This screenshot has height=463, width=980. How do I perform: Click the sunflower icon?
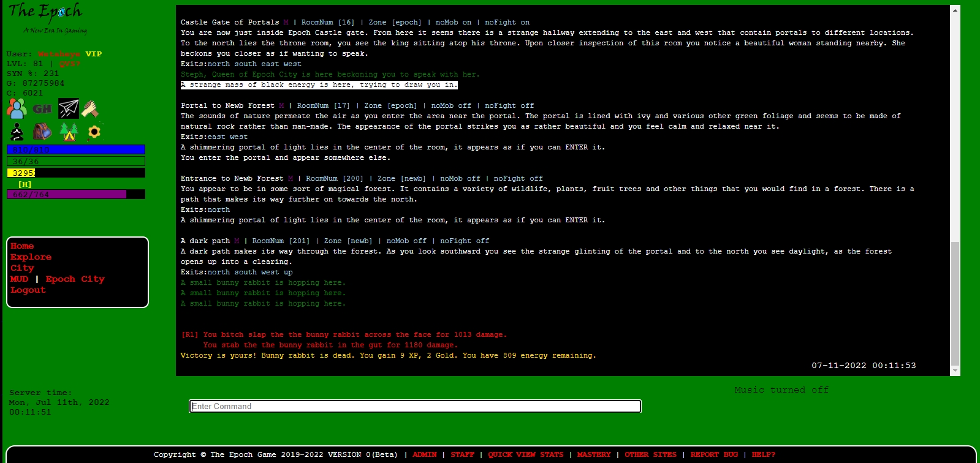pos(94,132)
